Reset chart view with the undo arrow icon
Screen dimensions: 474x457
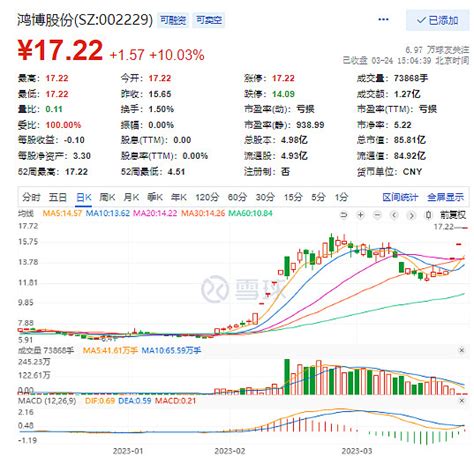343,215
